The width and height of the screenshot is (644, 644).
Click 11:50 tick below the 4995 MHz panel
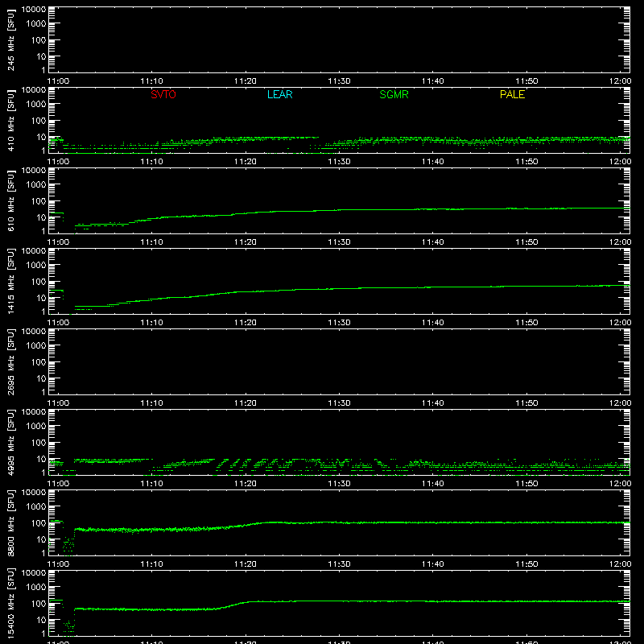pos(526,484)
